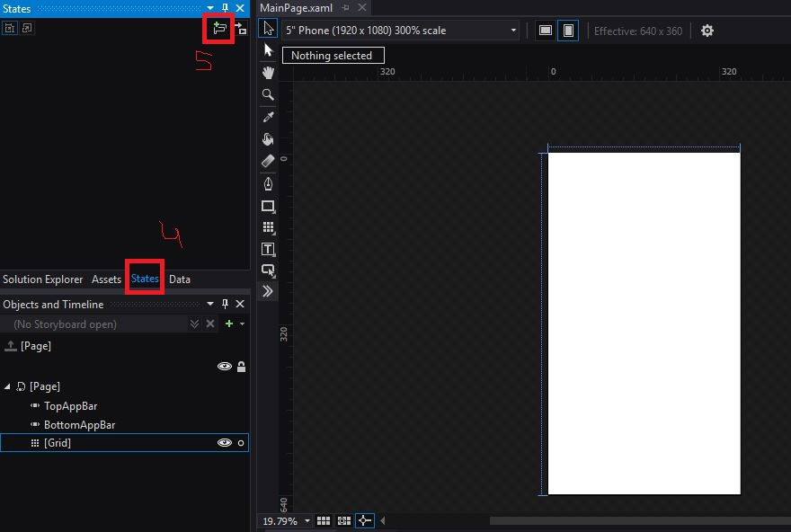The height and width of the screenshot is (532, 791).
Task: Click the Add state group icon
Action: coord(219,28)
